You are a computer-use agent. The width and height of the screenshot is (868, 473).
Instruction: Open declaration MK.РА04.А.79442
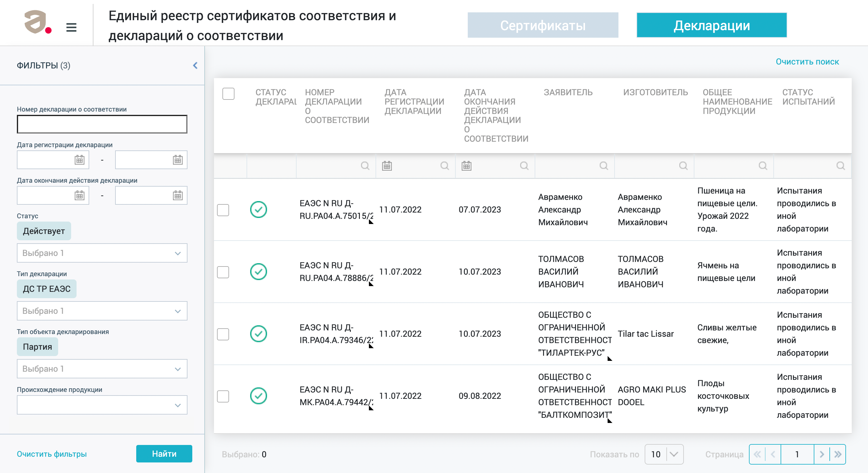[x=336, y=396]
